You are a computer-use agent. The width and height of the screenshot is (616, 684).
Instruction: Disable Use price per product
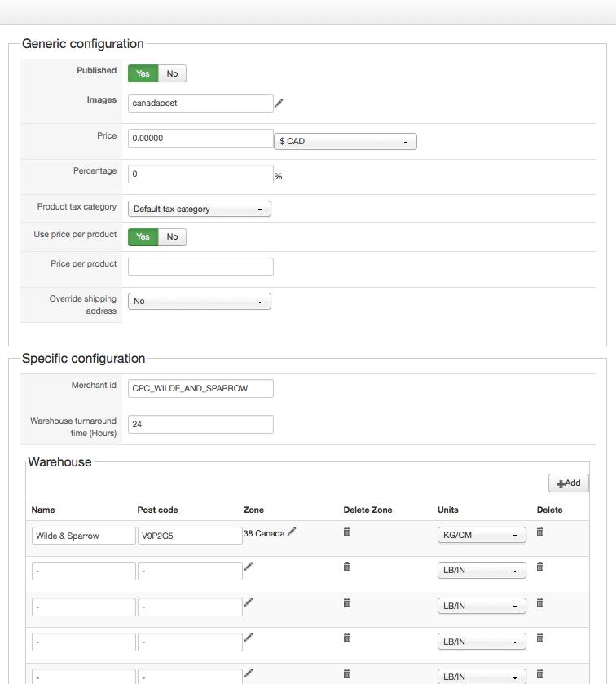[172, 236]
